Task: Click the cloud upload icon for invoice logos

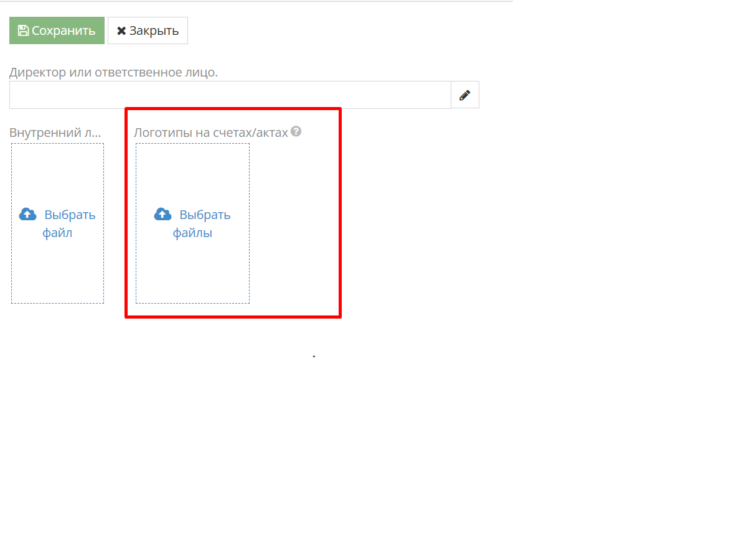Action: [162, 213]
